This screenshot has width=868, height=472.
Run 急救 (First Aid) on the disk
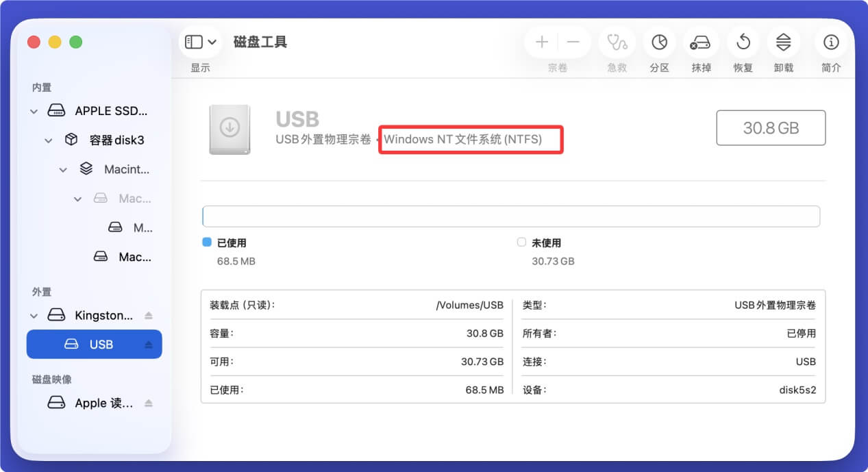616,41
